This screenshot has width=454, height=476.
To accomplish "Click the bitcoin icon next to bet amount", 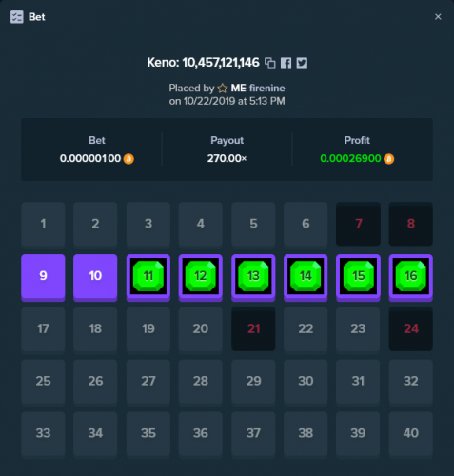I will pyautogui.click(x=128, y=159).
